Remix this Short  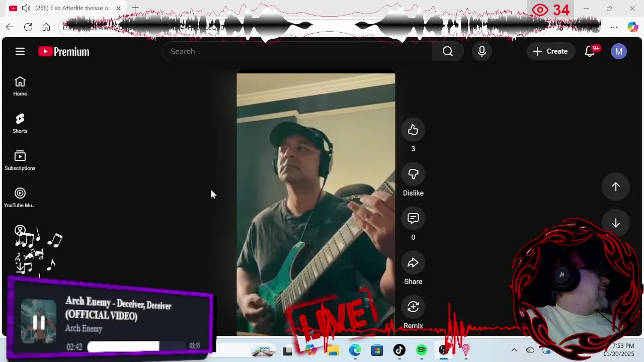413,307
